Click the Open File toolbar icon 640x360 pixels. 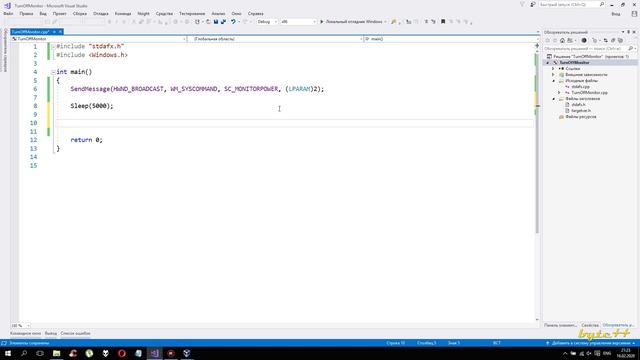[208, 22]
